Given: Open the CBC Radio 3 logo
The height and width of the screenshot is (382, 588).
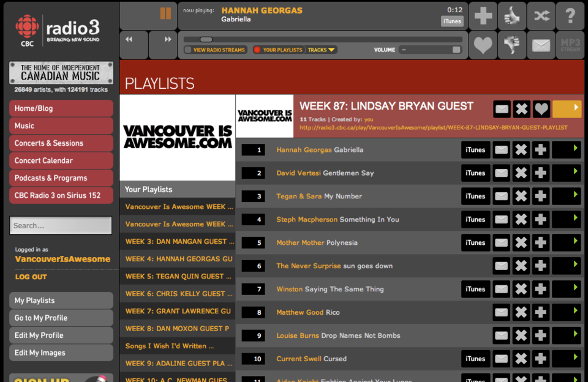Looking at the screenshot, I should click(x=58, y=31).
